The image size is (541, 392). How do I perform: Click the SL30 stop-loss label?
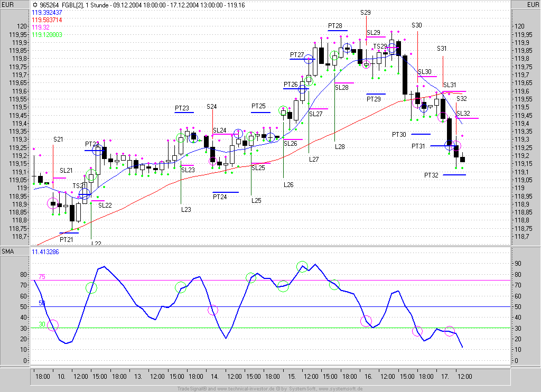[424, 72]
